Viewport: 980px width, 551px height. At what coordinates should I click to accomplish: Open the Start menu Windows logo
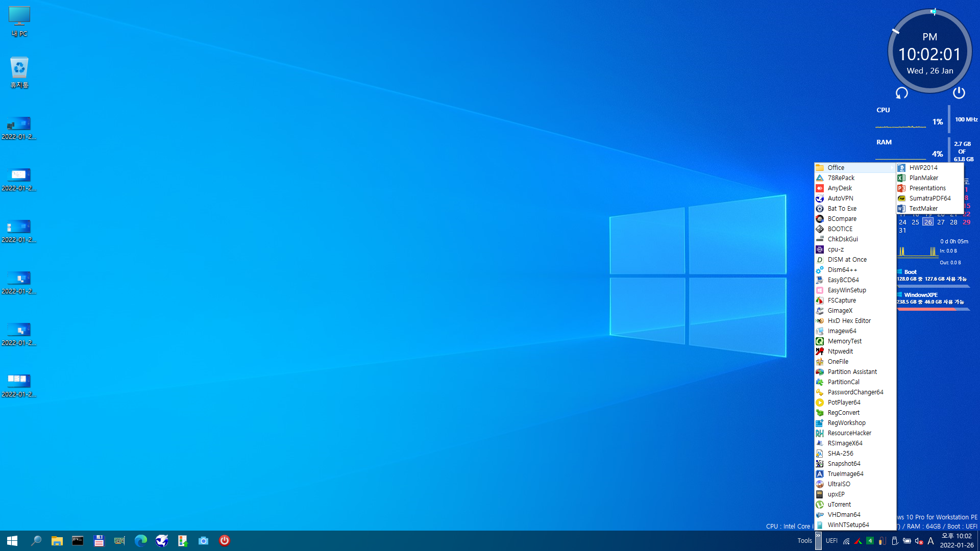pos(12,541)
